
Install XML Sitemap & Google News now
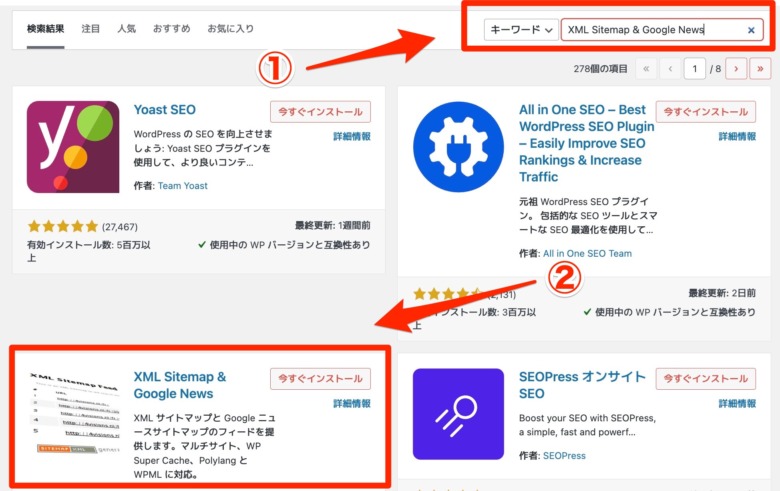pos(320,379)
